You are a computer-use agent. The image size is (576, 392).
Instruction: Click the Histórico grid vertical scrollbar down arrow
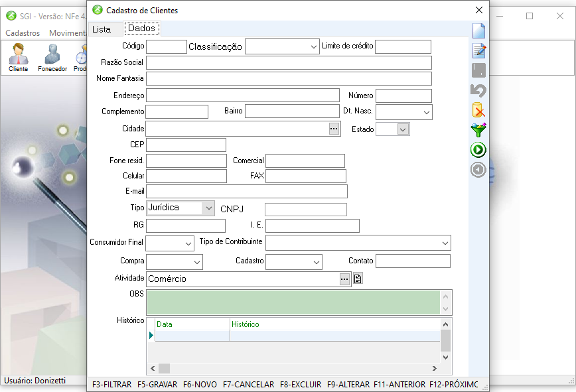pyautogui.click(x=445, y=357)
